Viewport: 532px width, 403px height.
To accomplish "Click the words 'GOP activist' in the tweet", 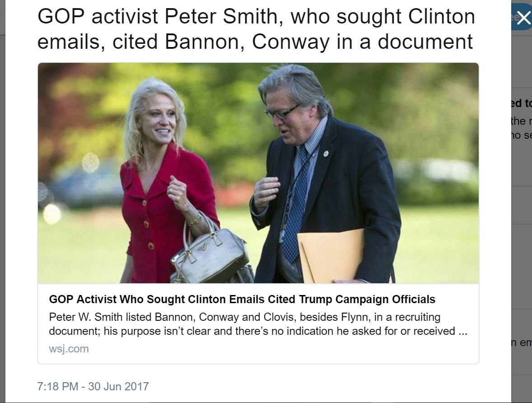I will pyautogui.click(x=98, y=16).
